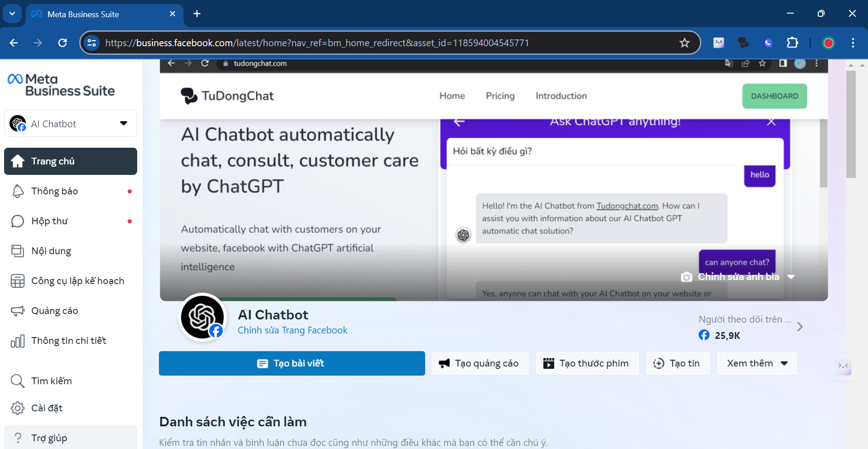This screenshot has width=868, height=449.
Task: Click the bell icon beside Thông báo
Action: (18, 191)
